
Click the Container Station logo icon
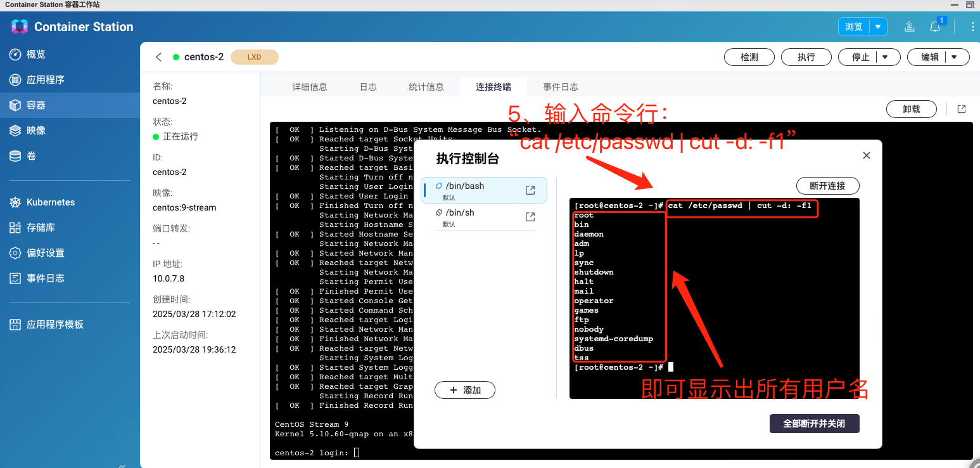(x=20, y=27)
